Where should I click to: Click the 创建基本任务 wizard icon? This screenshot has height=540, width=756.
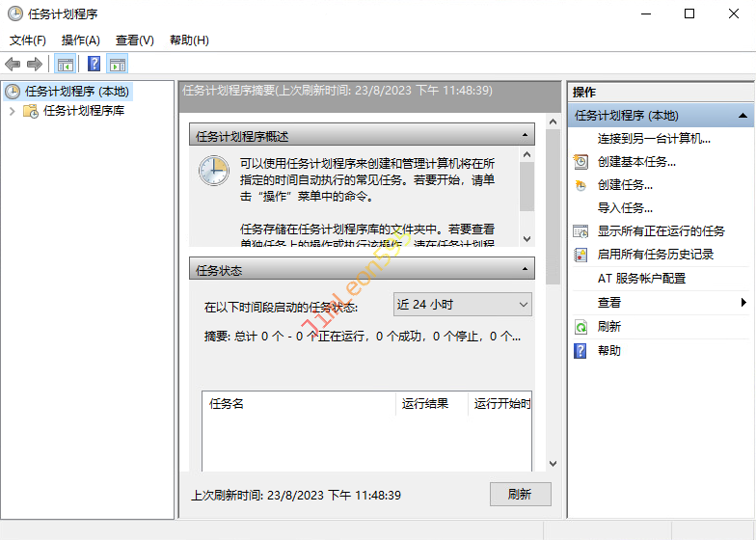click(x=580, y=162)
